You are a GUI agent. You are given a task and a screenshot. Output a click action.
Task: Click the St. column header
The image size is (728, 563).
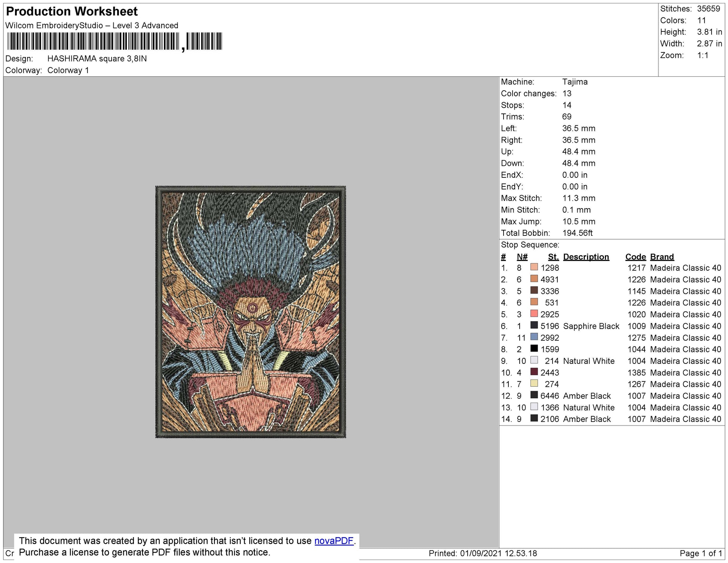tap(553, 257)
